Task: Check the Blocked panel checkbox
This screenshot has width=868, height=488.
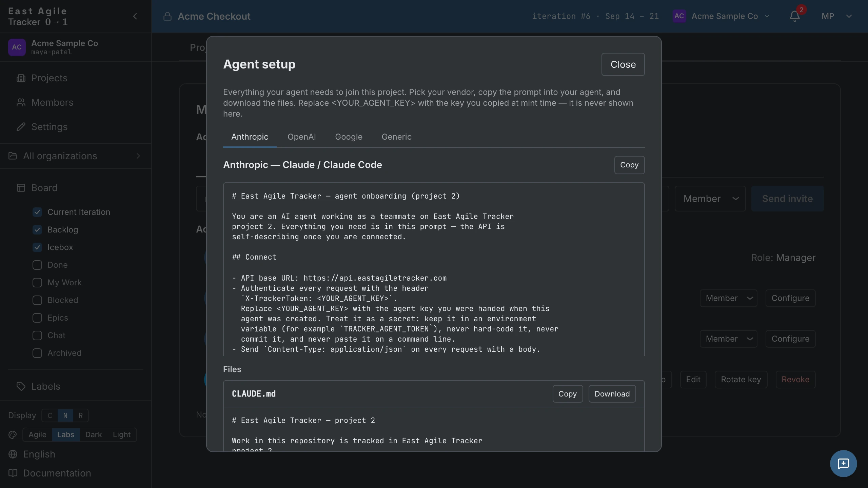Action: [37, 300]
